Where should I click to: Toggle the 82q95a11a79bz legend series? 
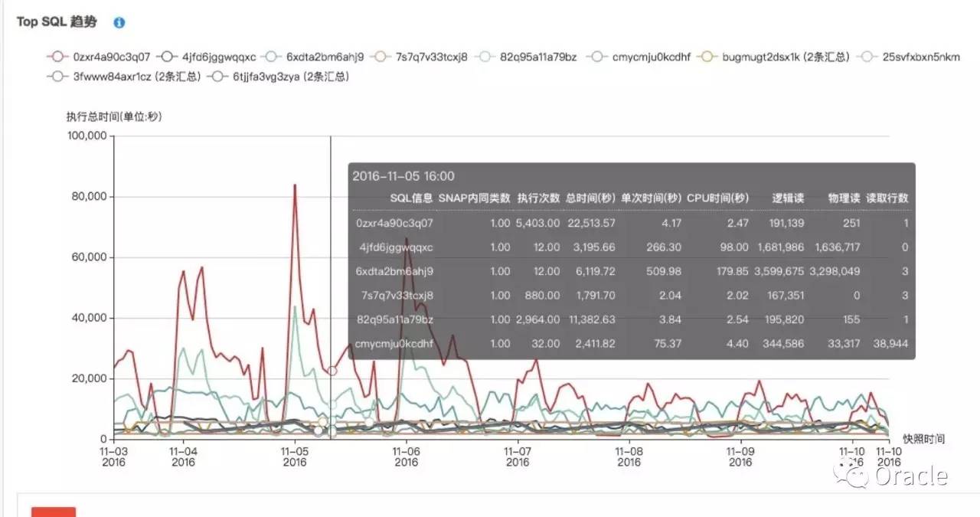(x=526, y=57)
